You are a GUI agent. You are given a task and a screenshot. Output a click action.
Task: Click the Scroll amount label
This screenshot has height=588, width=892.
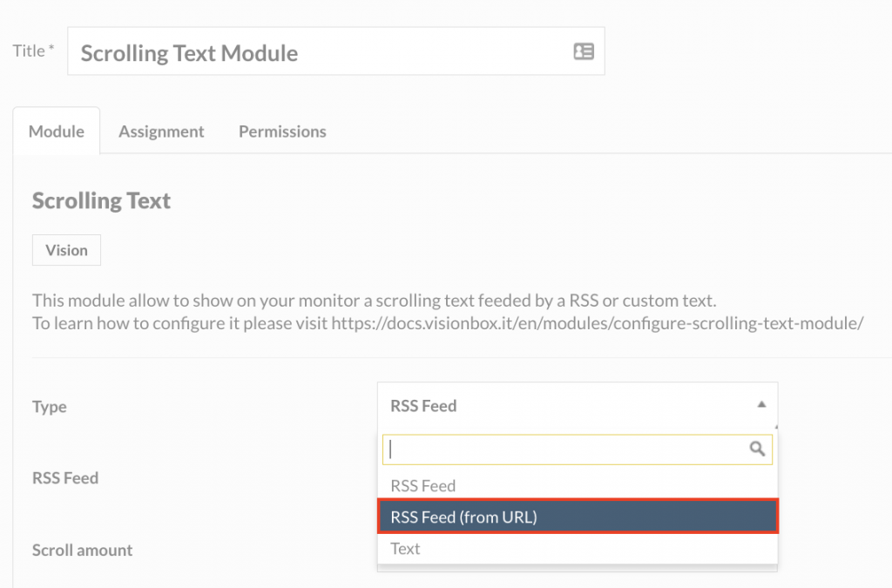tap(83, 550)
